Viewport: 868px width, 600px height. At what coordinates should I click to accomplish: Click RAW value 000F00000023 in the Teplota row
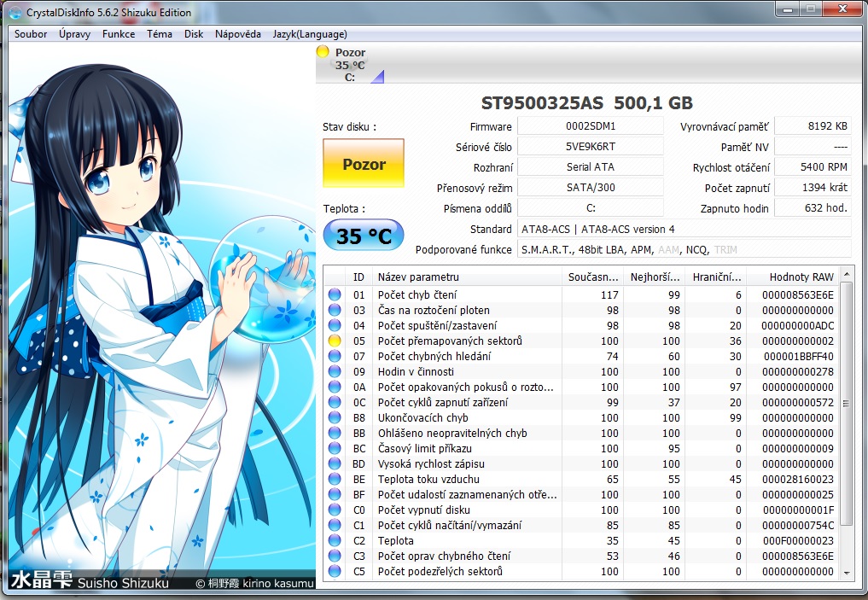coord(798,541)
